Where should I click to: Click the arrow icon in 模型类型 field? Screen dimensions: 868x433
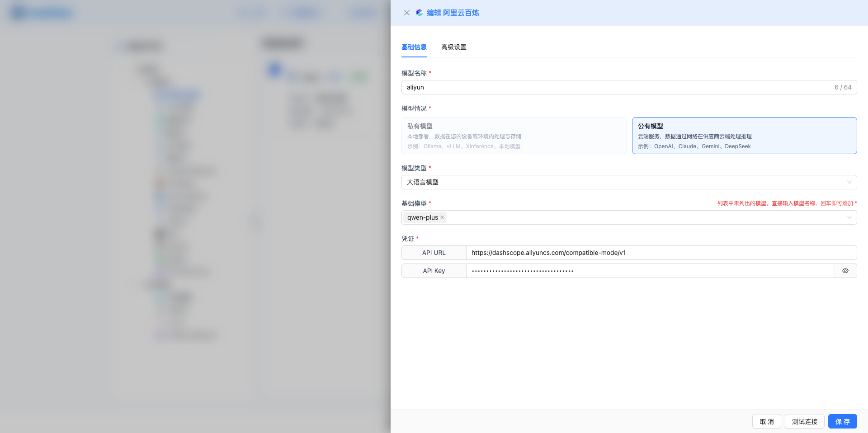click(849, 182)
